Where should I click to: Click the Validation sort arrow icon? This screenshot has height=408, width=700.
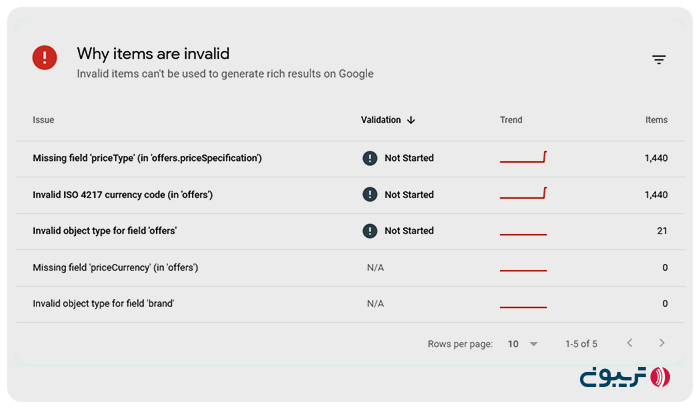[411, 120]
